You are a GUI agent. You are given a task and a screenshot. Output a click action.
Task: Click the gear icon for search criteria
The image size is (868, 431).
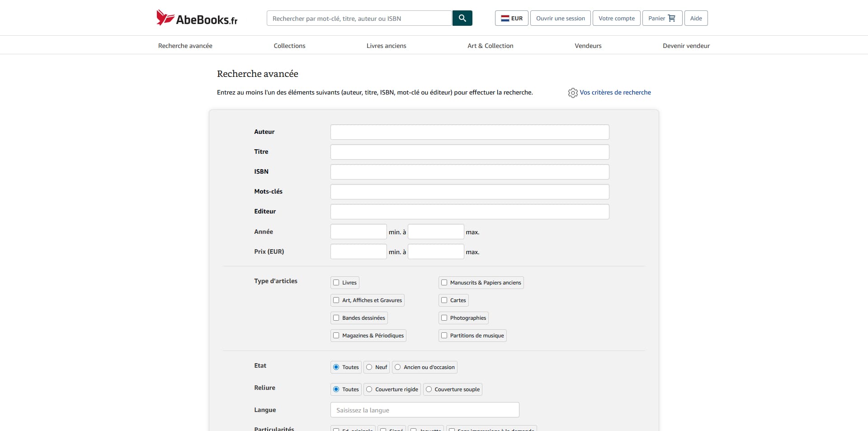pos(573,93)
